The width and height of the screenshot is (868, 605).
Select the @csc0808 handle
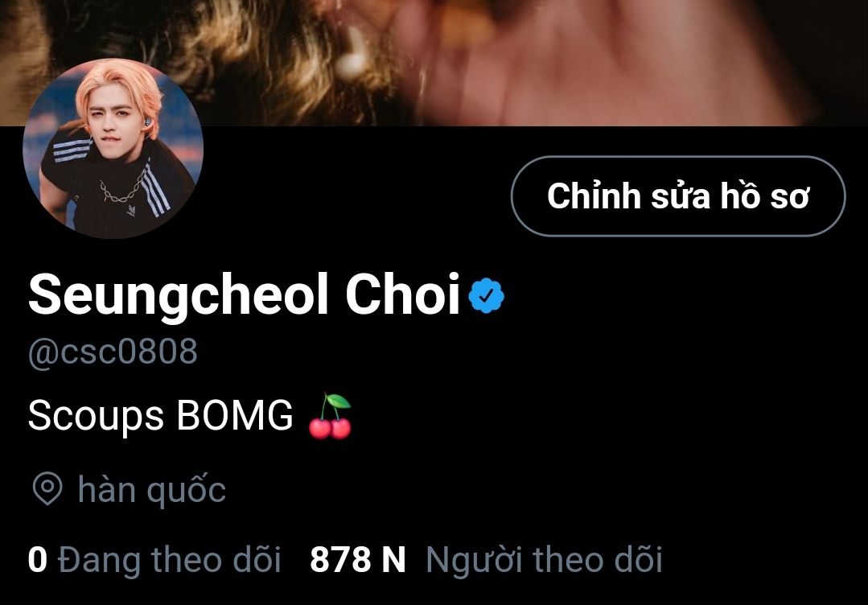pos(113,351)
